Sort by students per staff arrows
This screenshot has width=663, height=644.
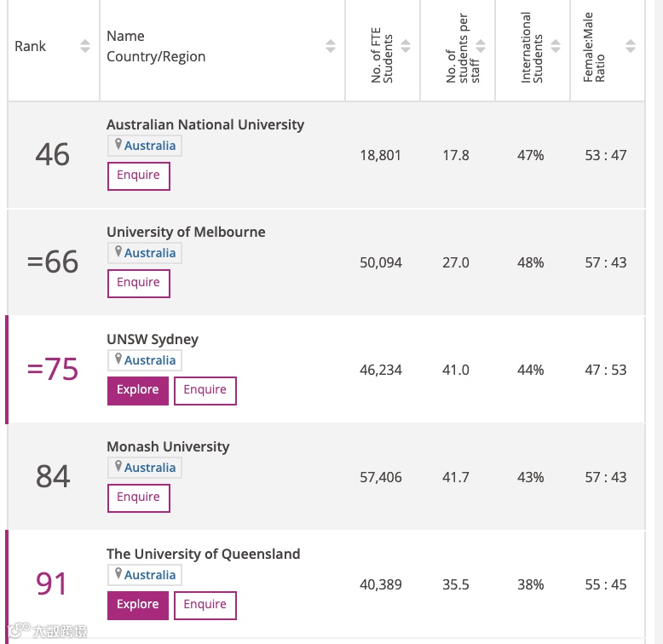coord(481,46)
